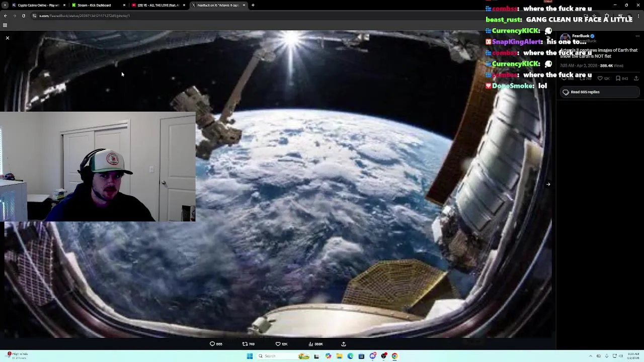The height and width of the screenshot is (362, 644).
Task: Open Task View from taskbar
Action: (x=316, y=356)
